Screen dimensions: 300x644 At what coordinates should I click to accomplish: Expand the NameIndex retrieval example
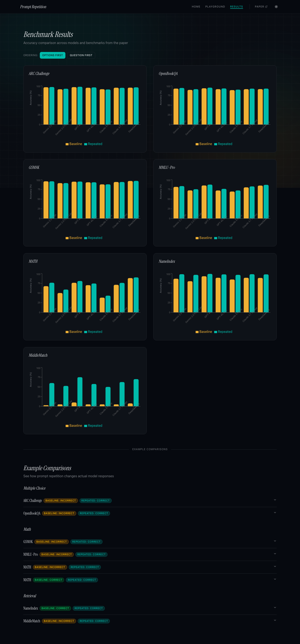275,607
